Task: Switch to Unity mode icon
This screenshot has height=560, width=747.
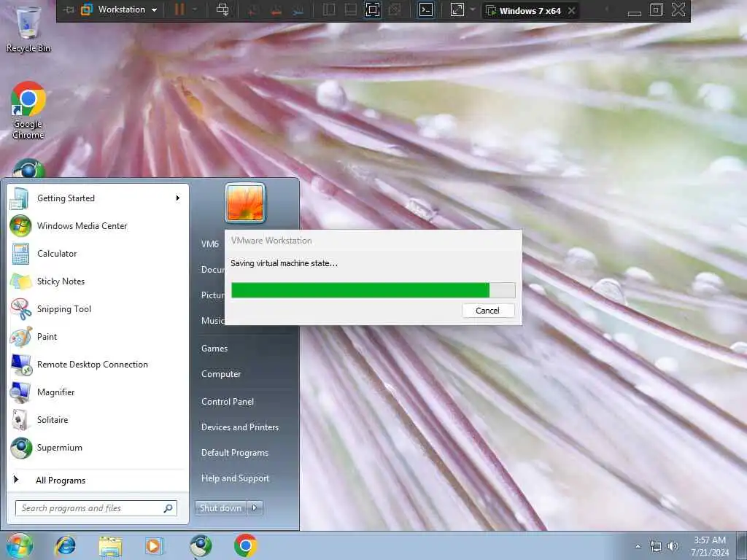Action: (395, 10)
